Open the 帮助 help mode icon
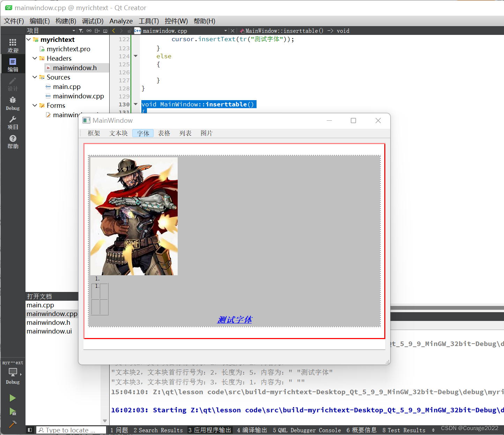504x435 pixels. pyautogui.click(x=13, y=142)
